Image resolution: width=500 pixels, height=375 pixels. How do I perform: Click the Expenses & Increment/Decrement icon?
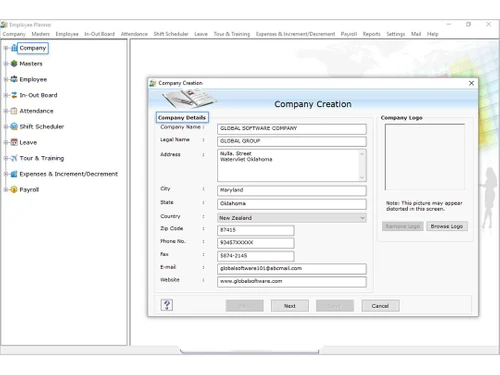[14, 174]
